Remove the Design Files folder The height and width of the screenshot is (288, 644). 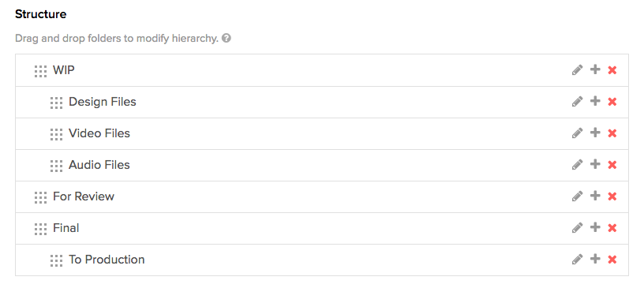click(x=612, y=102)
